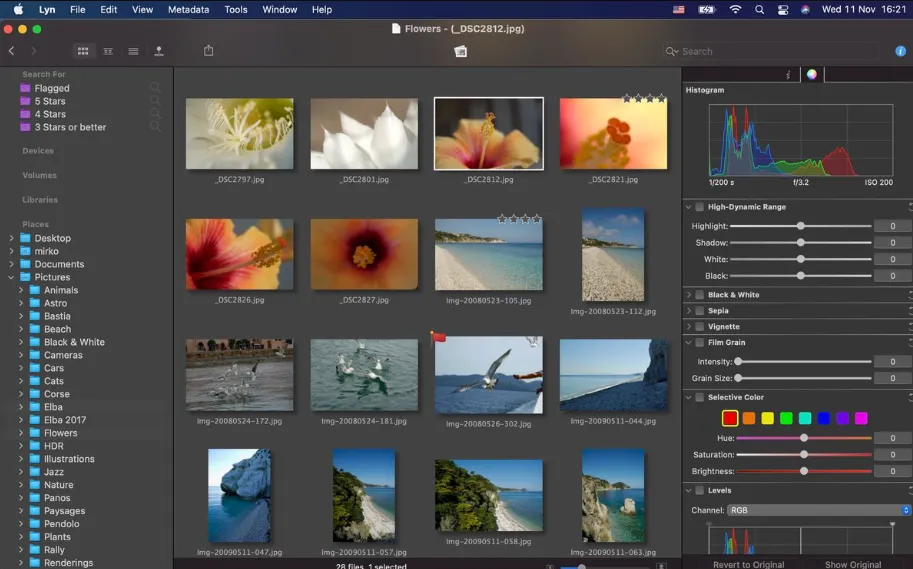Collapse the Film Grain section
The image size is (913, 569).
tap(688, 342)
